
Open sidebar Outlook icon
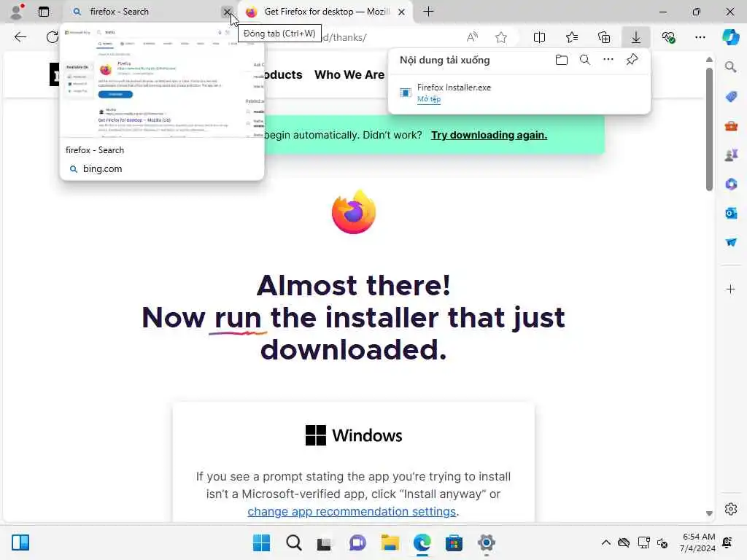(731, 214)
